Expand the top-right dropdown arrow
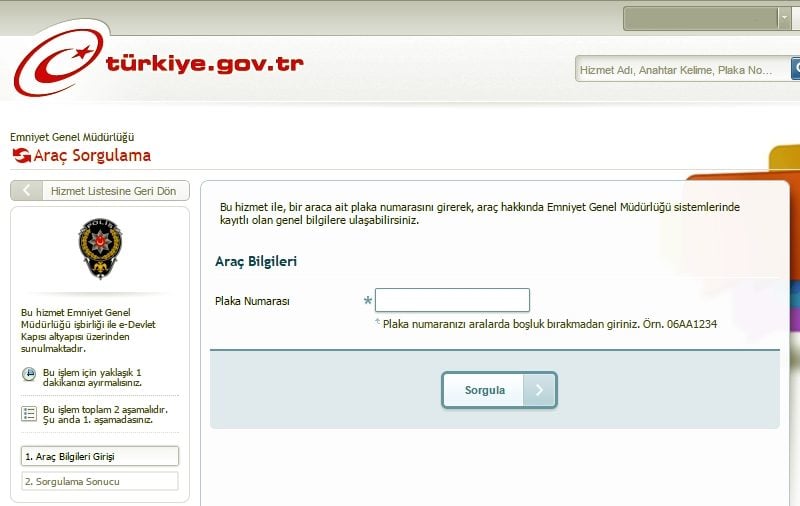Image resolution: width=800 pixels, height=506 pixels. pyautogui.click(x=784, y=18)
